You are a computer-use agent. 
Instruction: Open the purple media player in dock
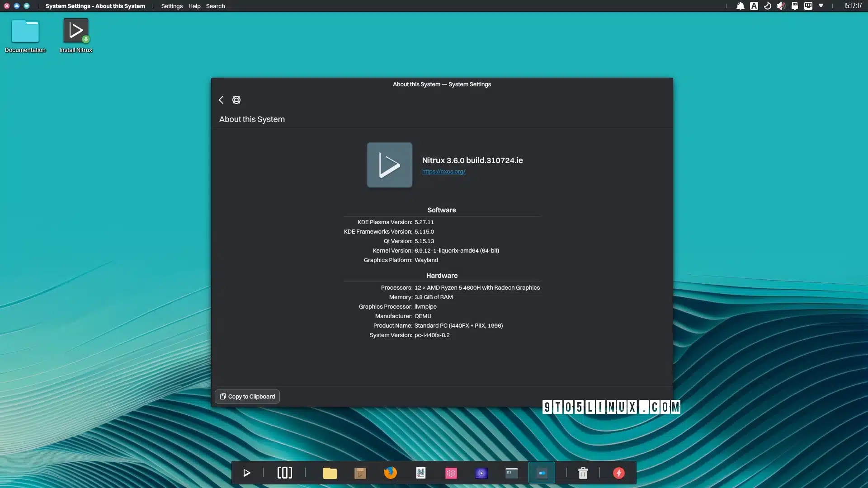pyautogui.click(x=481, y=473)
